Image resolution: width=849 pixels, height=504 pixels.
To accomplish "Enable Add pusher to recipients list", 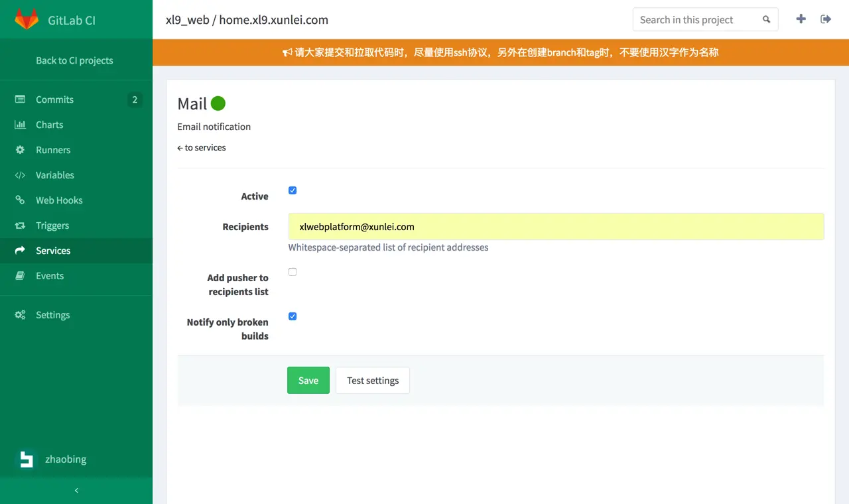I will (x=293, y=272).
